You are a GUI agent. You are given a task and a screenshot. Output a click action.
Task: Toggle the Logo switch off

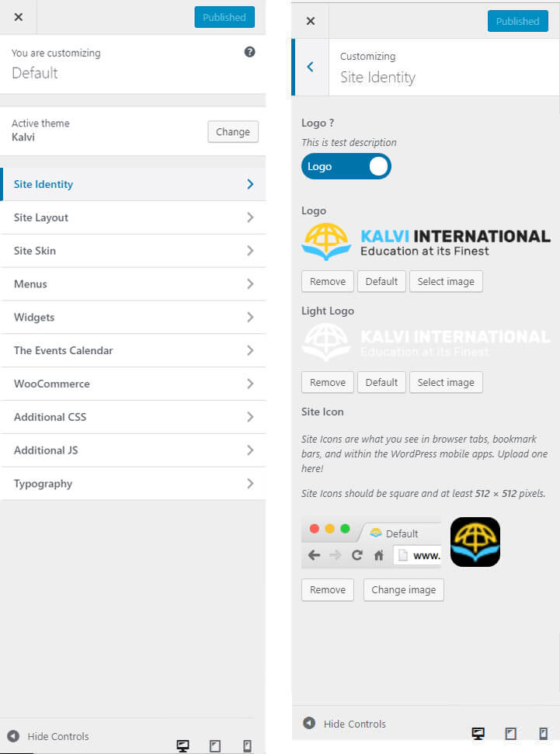[x=346, y=166]
